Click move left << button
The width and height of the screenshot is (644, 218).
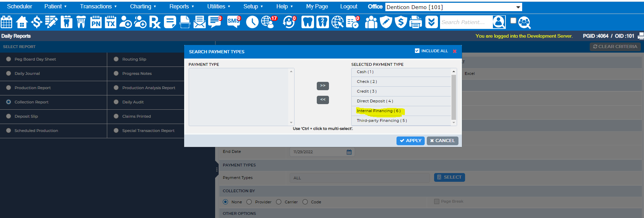click(x=323, y=100)
